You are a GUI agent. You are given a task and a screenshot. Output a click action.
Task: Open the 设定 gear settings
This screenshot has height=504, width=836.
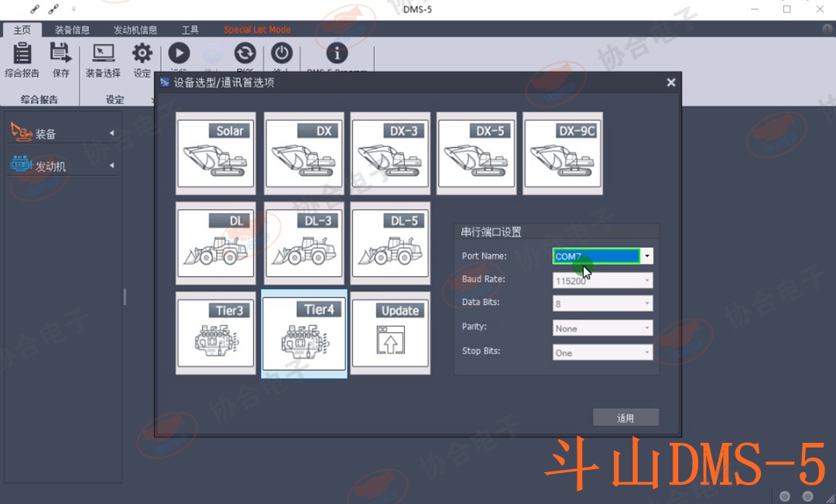click(x=142, y=53)
